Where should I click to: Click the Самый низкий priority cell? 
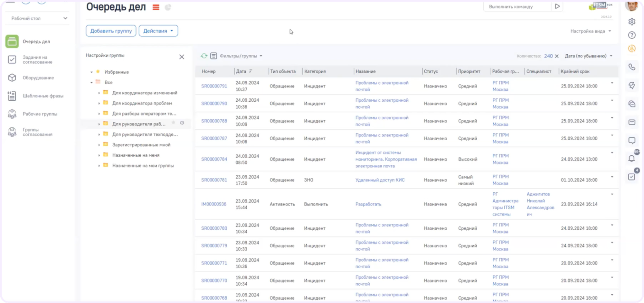pos(466,180)
